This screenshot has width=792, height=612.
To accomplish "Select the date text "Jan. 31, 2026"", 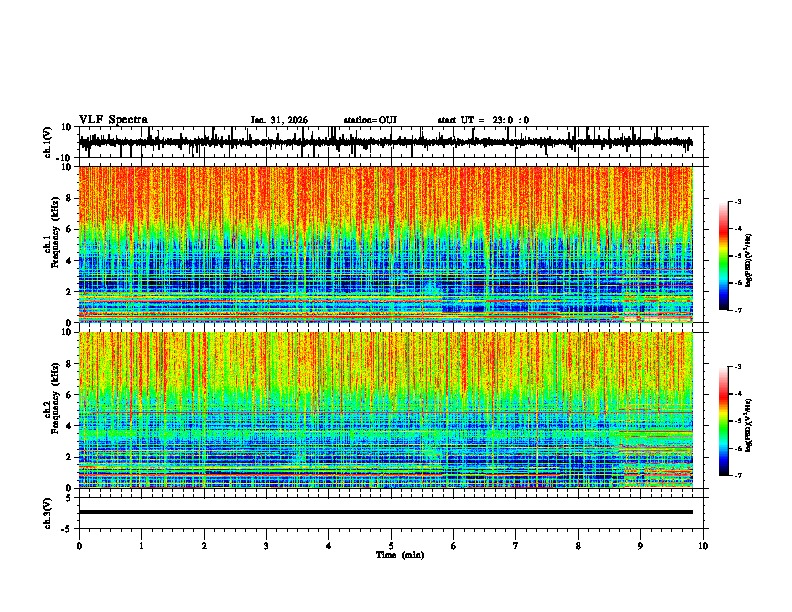I will pyautogui.click(x=279, y=120).
